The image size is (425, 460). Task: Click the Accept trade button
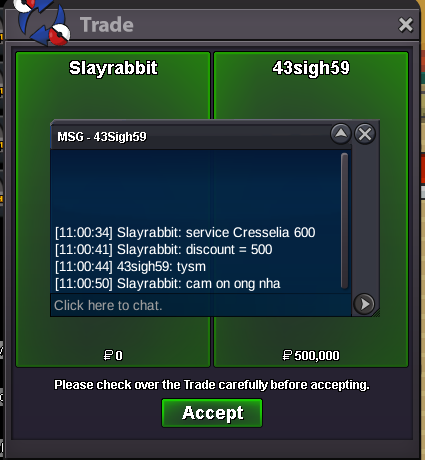pyautogui.click(x=212, y=413)
